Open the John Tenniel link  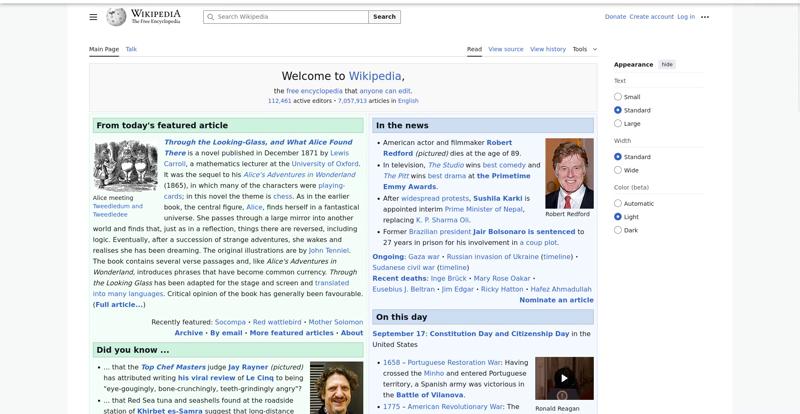click(x=329, y=251)
